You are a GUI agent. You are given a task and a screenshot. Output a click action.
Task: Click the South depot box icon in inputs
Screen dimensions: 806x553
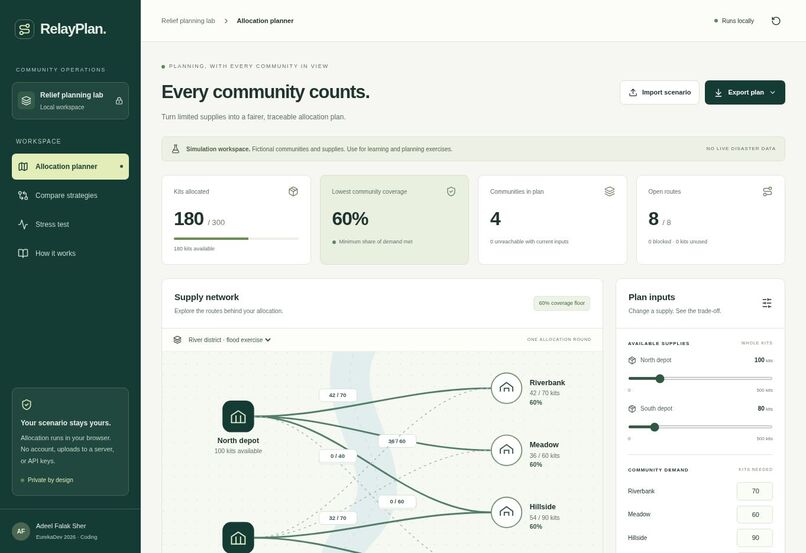pos(632,409)
